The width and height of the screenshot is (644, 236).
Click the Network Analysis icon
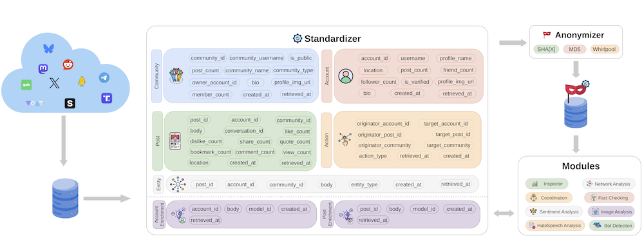pos(589,184)
